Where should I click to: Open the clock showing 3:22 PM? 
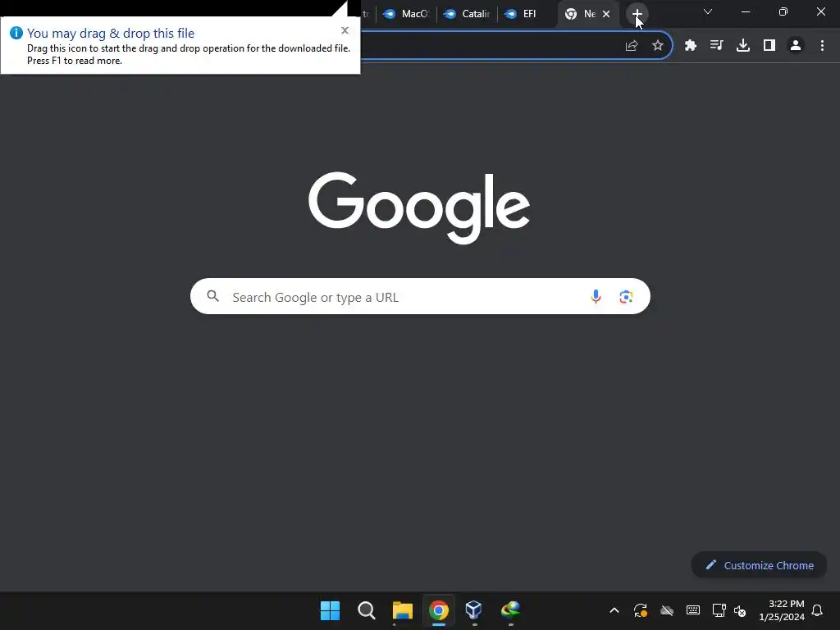tap(782, 610)
